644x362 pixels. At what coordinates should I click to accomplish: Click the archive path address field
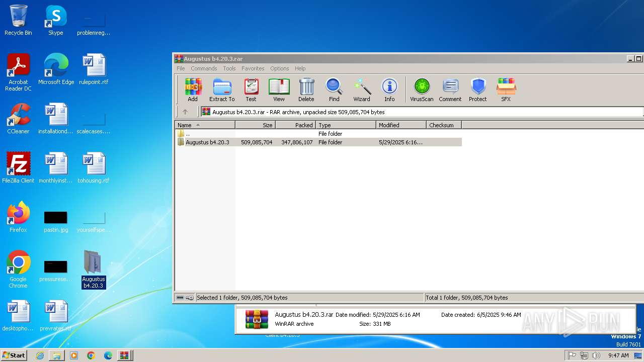422,112
